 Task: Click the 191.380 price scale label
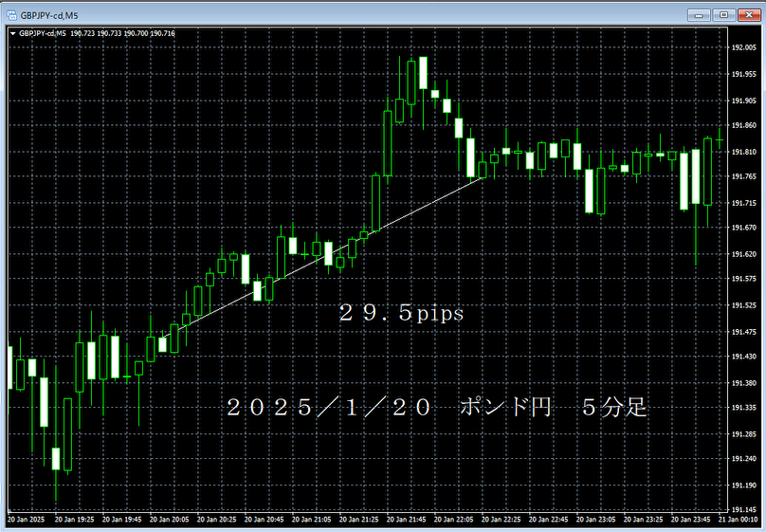tap(743, 383)
